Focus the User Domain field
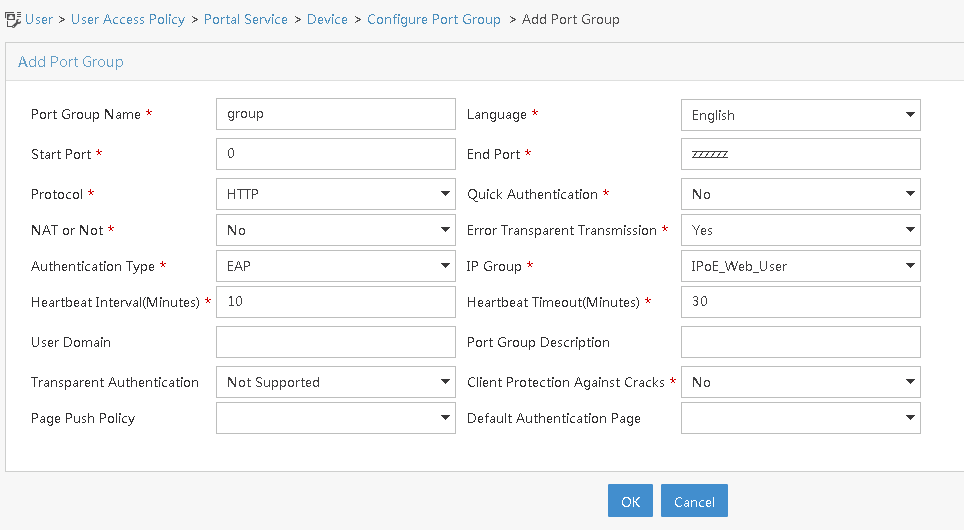Viewport: 964px width, 530px height. click(336, 342)
